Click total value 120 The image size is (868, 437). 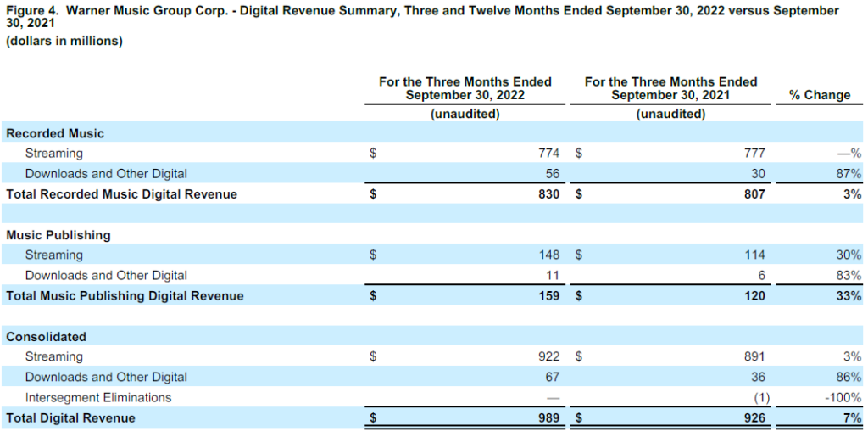pyautogui.click(x=754, y=296)
